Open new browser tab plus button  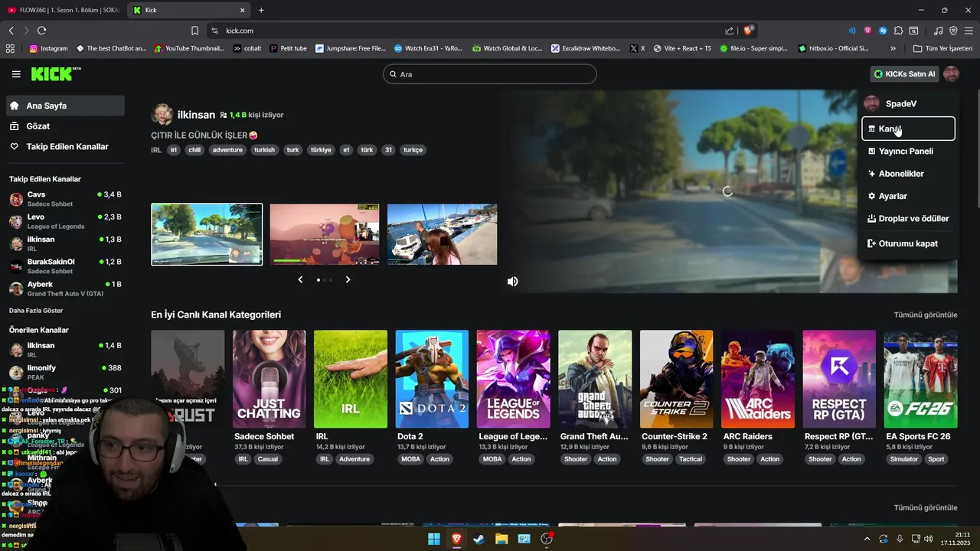point(261,10)
